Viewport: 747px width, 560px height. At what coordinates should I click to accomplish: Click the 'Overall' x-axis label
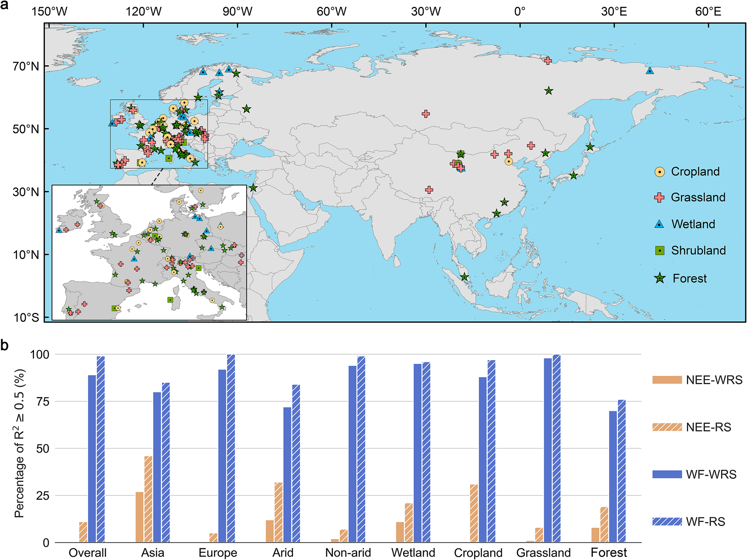click(88, 553)
